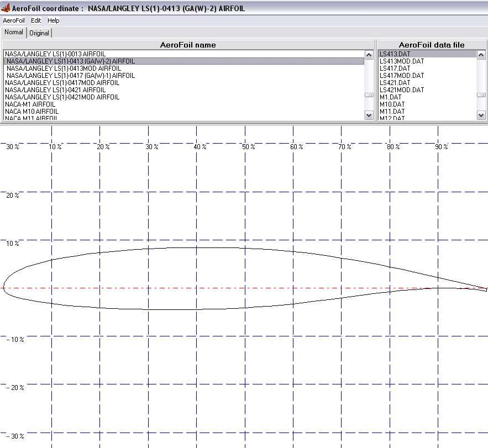
Task: Select NASA/LANGLEY LS(1)-0413MOD AIRFOIL entry
Action: 64,68
